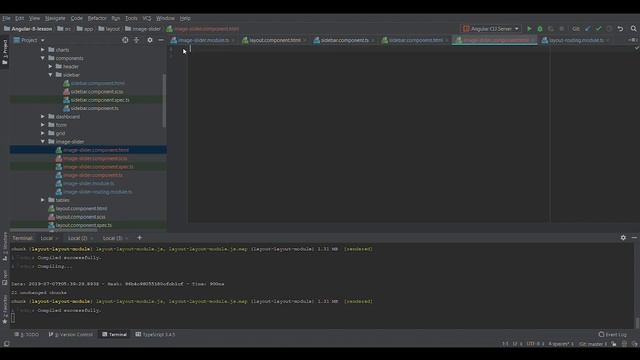The width and height of the screenshot is (640, 360).
Task: Switch to layout-routing.module.ts editor tab
Action: pos(576,40)
